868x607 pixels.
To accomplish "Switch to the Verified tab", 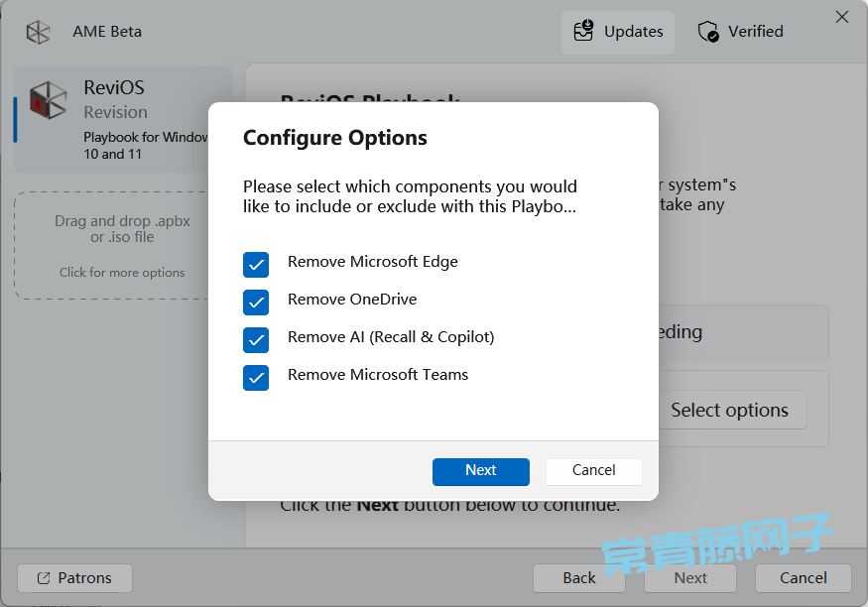I will tap(740, 32).
